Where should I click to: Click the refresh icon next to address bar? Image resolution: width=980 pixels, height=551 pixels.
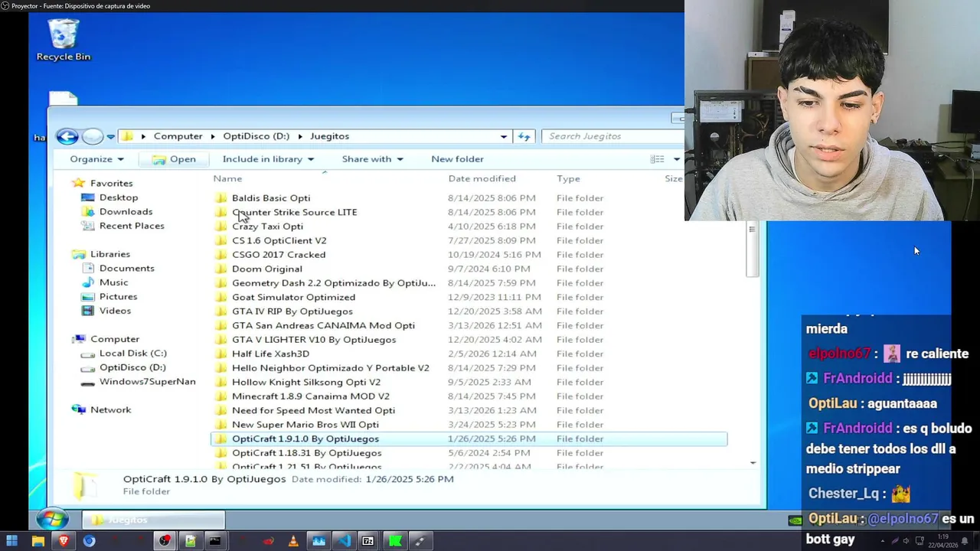point(524,136)
